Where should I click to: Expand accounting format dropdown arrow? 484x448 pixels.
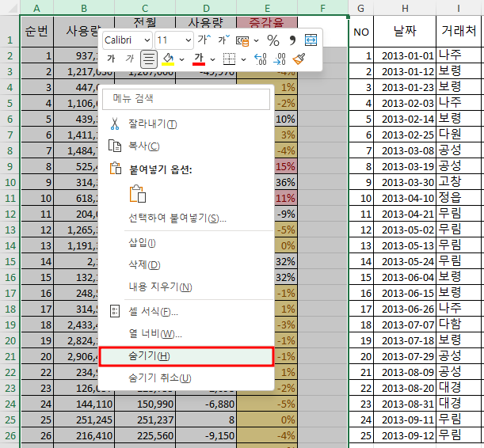coord(256,40)
